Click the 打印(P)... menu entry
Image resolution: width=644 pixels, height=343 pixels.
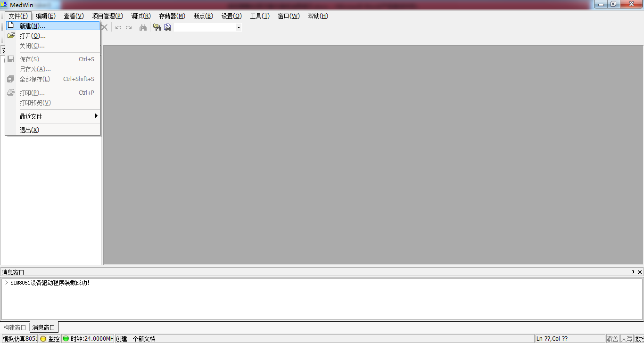[x=53, y=93]
